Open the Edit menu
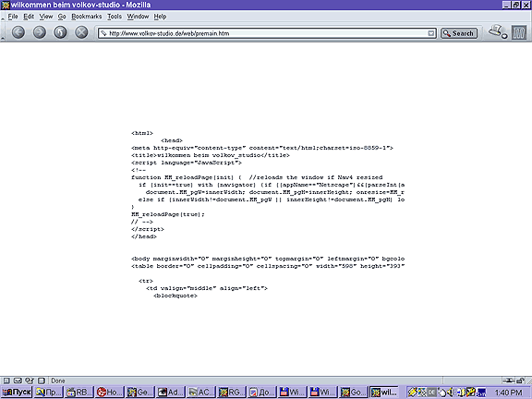The width and height of the screenshot is (532, 399). click(x=29, y=17)
